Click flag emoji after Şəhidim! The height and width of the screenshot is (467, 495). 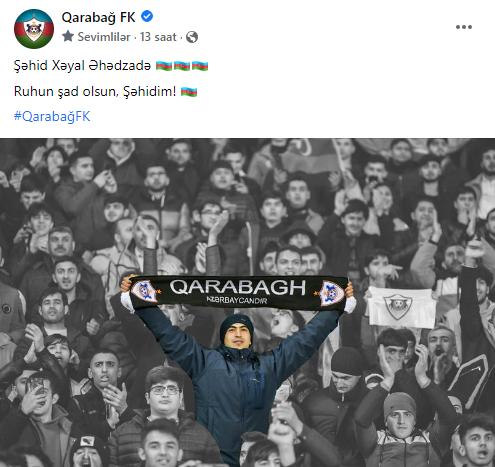click(x=189, y=91)
